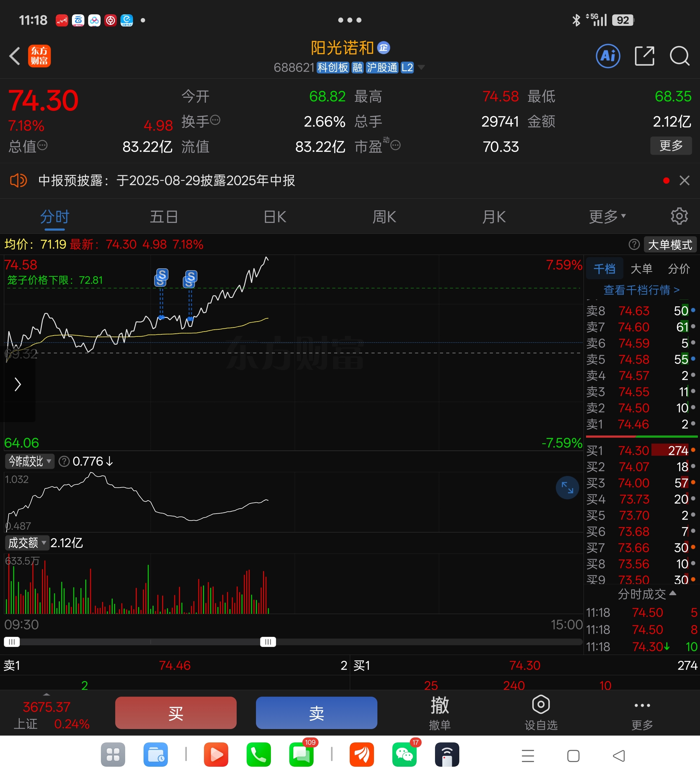This screenshot has height=772, width=700.
Task: Tap the blue 企 badge beside 阳光诺和
Action: pyautogui.click(x=384, y=48)
